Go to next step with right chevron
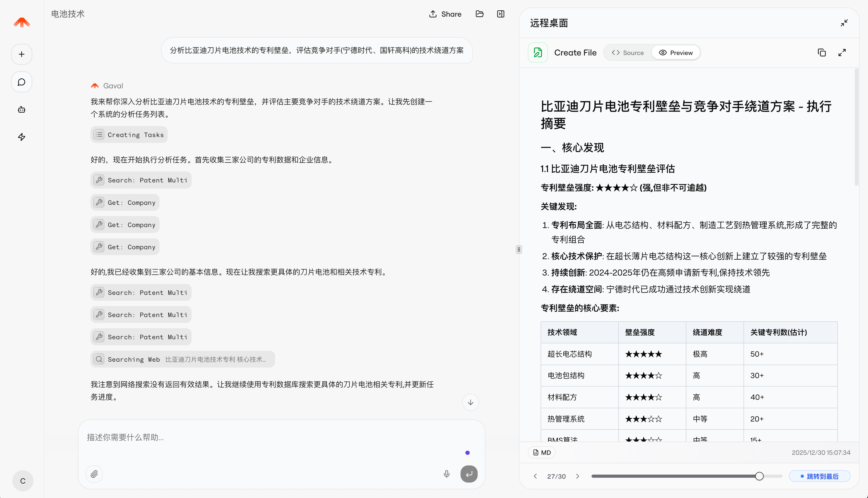 [x=578, y=476]
